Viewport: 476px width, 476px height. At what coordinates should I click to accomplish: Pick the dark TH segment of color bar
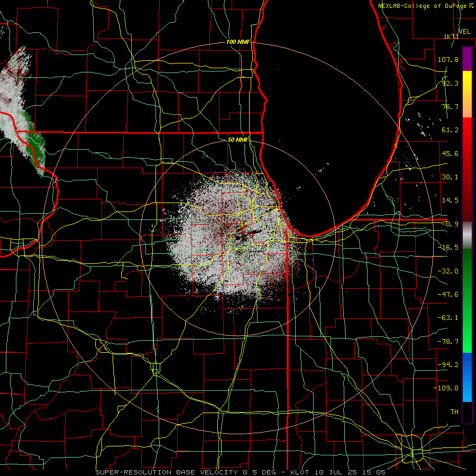[467, 412]
